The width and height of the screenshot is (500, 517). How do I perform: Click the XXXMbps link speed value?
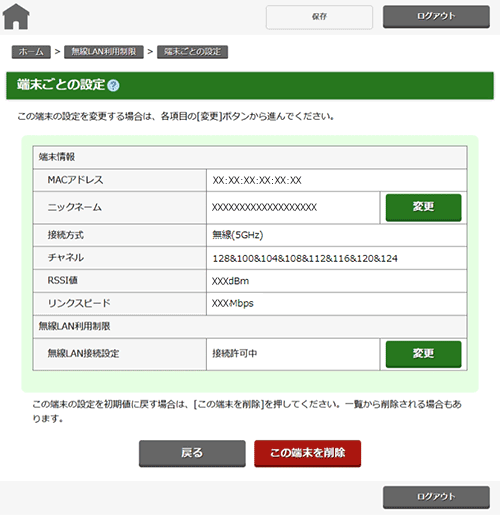(x=232, y=303)
